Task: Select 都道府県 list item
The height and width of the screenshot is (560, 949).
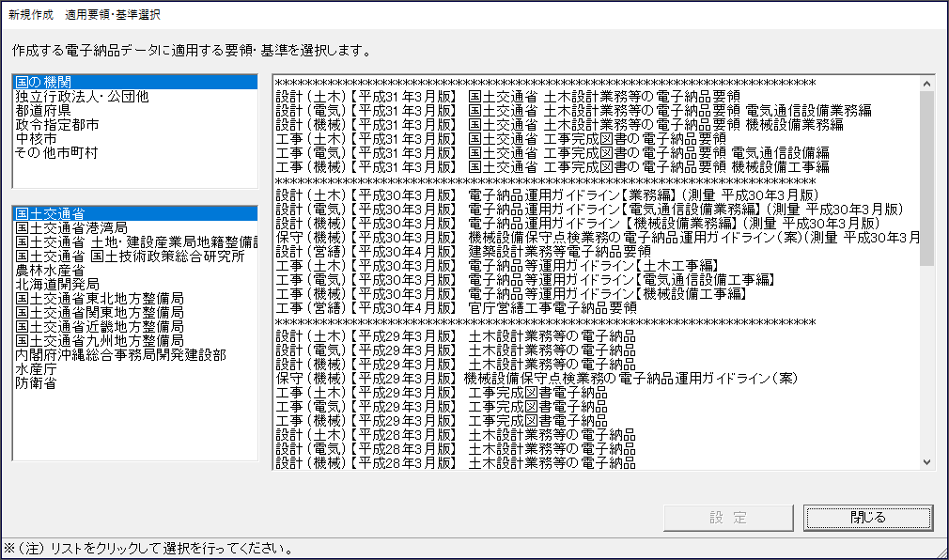Action: click(135, 110)
